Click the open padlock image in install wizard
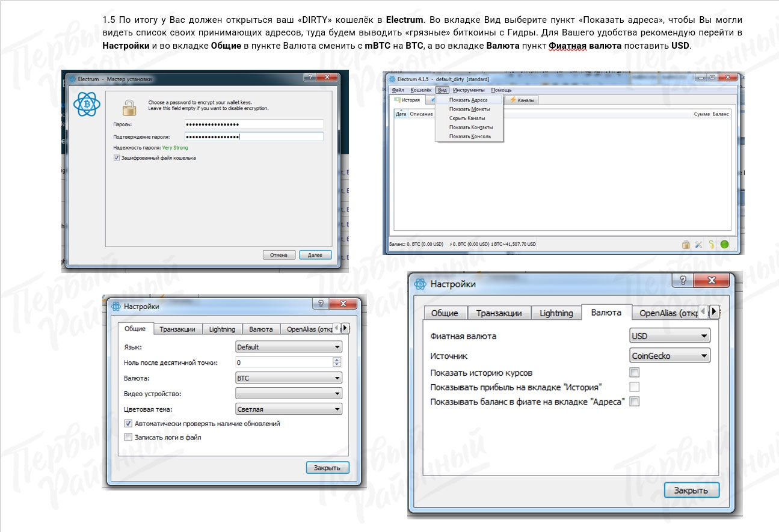Image resolution: width=779 pixels, height=532 pixels. click(x=131, y=107)
